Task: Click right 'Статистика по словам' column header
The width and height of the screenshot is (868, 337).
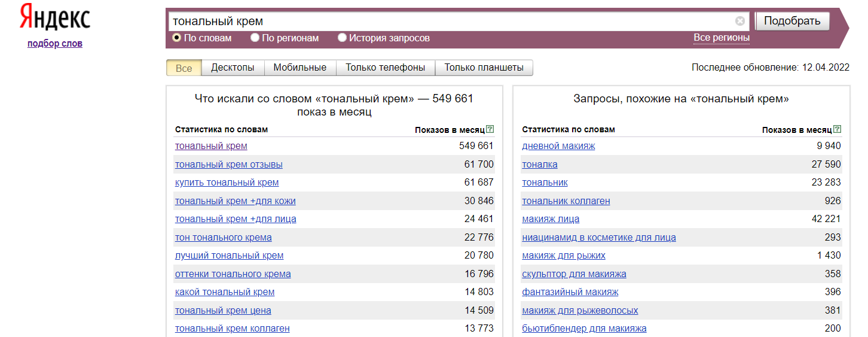Action: tap(569, 129)
